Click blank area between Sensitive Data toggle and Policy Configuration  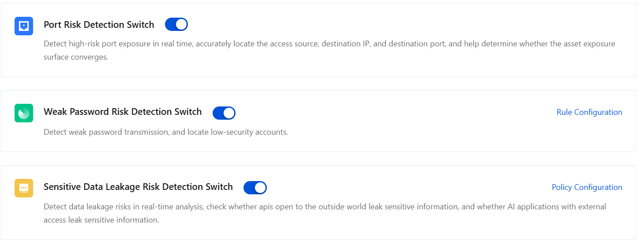click(406, 188)
